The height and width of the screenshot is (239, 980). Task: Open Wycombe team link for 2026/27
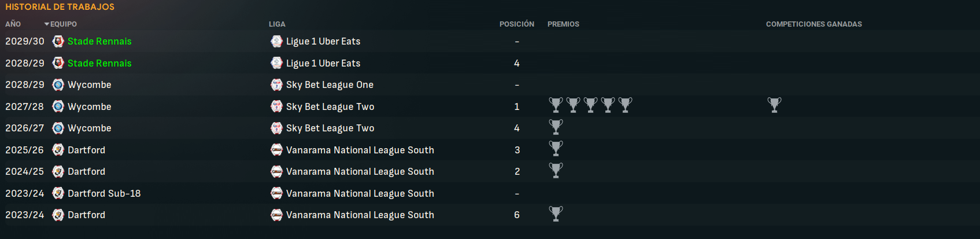(89, 128)
